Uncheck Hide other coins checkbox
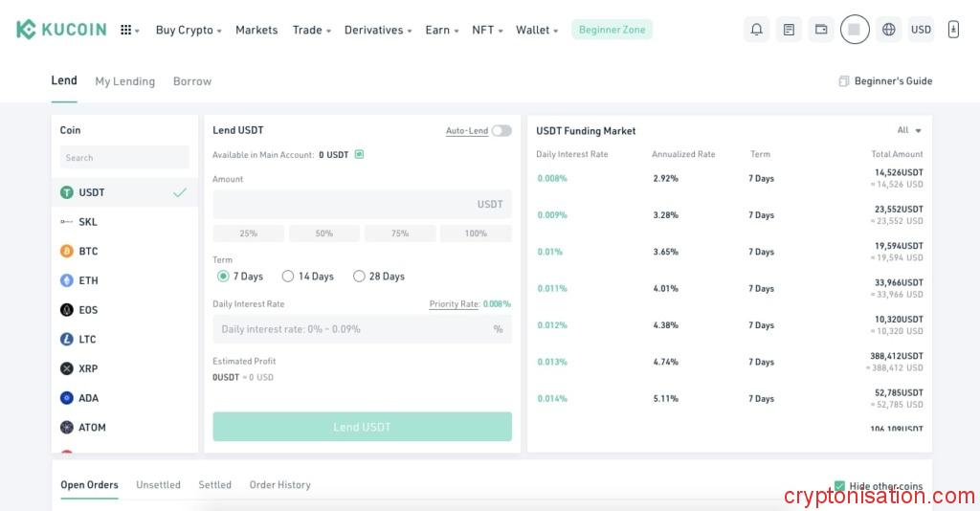Viewport: 980px width, 511px height. (x=839, y=486)
